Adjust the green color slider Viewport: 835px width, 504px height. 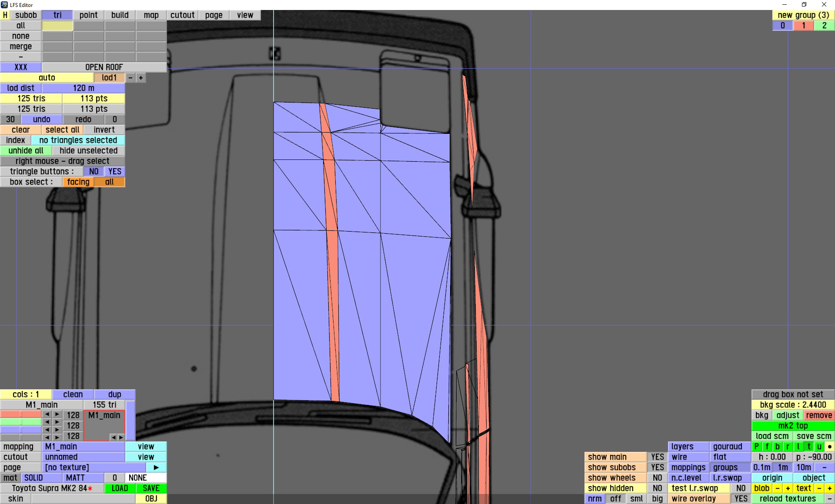point(21,422)
